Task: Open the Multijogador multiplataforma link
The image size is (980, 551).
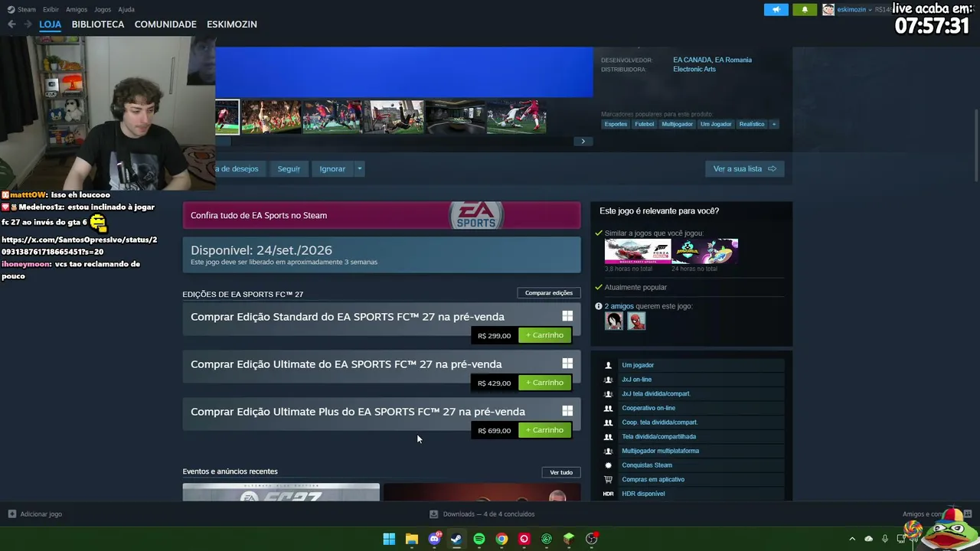Action: (x=660, y=451)
